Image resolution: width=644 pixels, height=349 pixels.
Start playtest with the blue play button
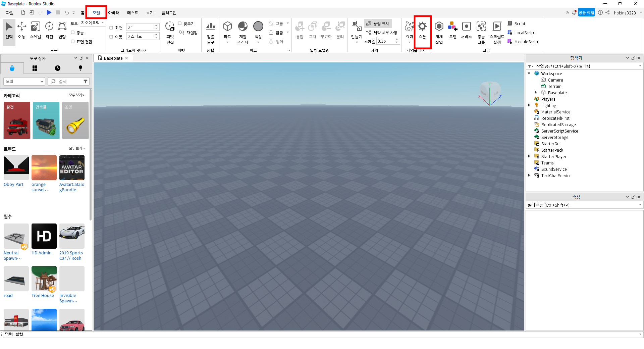49,12
